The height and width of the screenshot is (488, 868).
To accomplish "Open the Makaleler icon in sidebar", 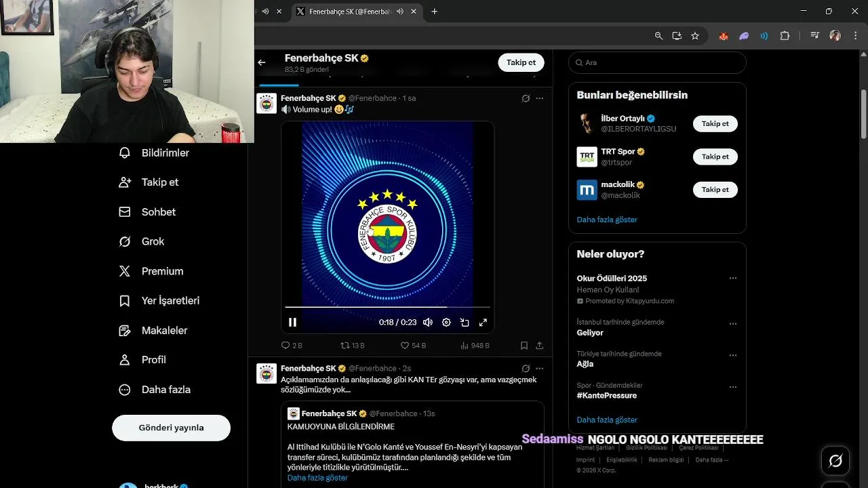I will click(x=125, y=331).
